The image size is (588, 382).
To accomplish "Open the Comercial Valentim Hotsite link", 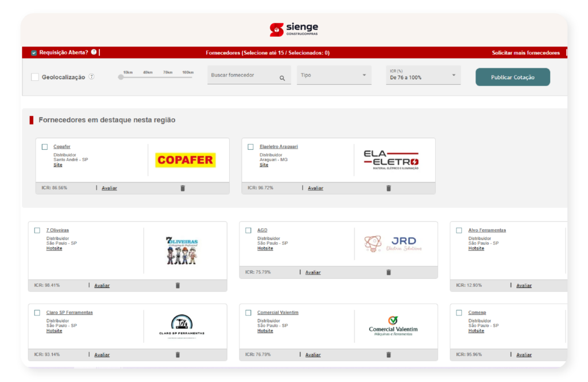I will 265,331.
